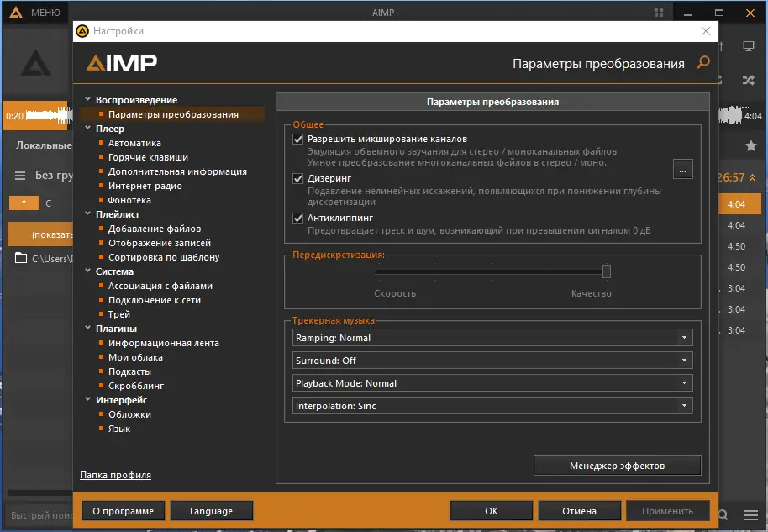The width and height of the screenshot is (768, 532).
Task: Open Подключение к сети settings page
Action: 155,300
